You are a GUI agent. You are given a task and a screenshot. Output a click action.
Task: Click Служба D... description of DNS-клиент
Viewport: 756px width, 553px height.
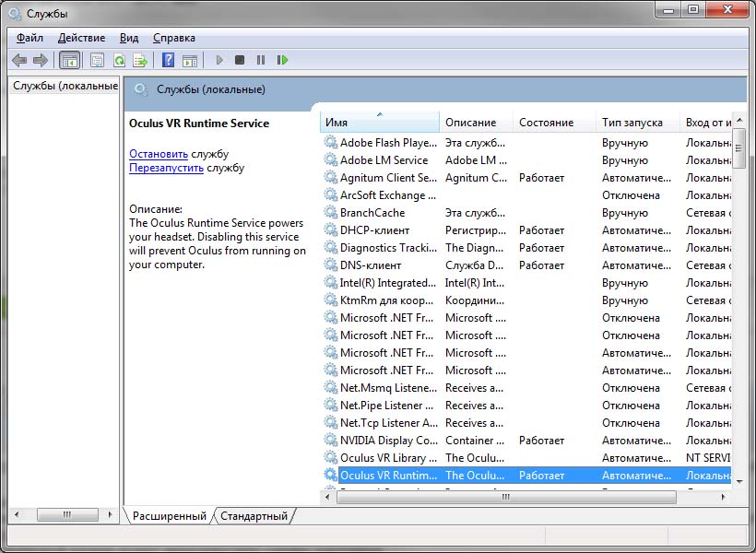pyautogui.click(x=475, y=265)
